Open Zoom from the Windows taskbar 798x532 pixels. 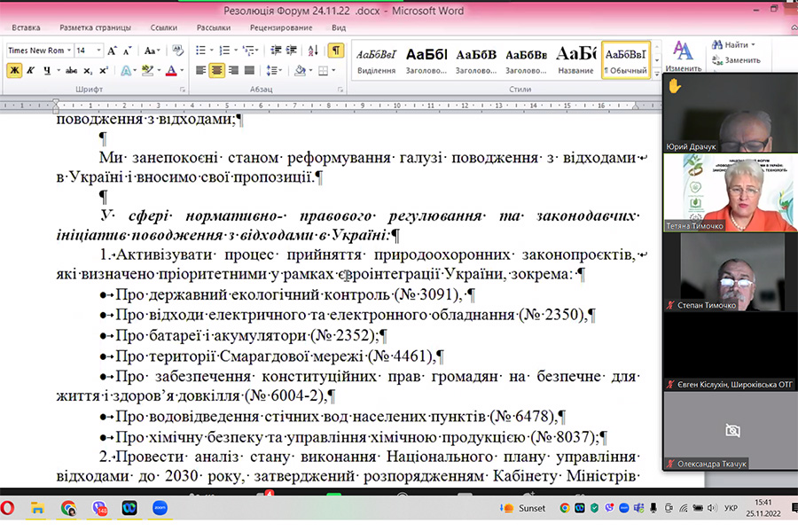160,508
